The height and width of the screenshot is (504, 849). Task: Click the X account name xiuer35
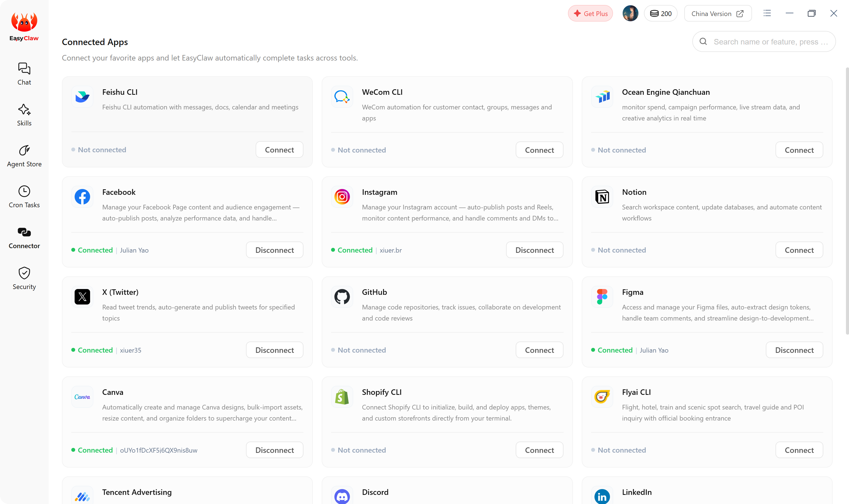coord(130,350)
